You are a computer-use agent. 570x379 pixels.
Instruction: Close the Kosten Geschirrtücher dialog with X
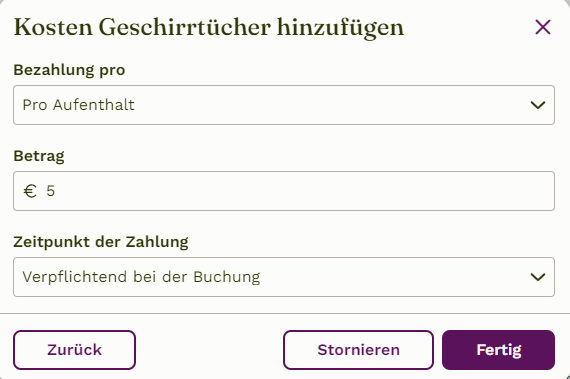[x=543, y=27]
